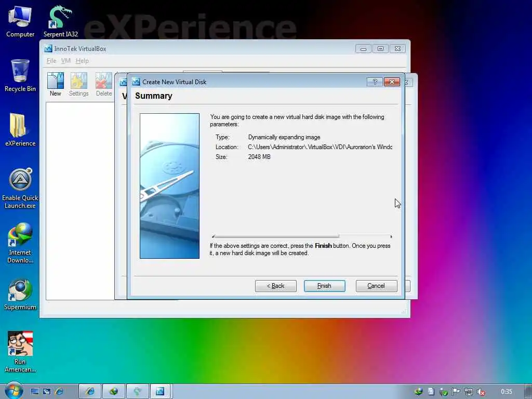This screenshot has width=532, height=399.
Task: Click the 'Dynamically expanding image' type value
Action: [x=284, y=137]
